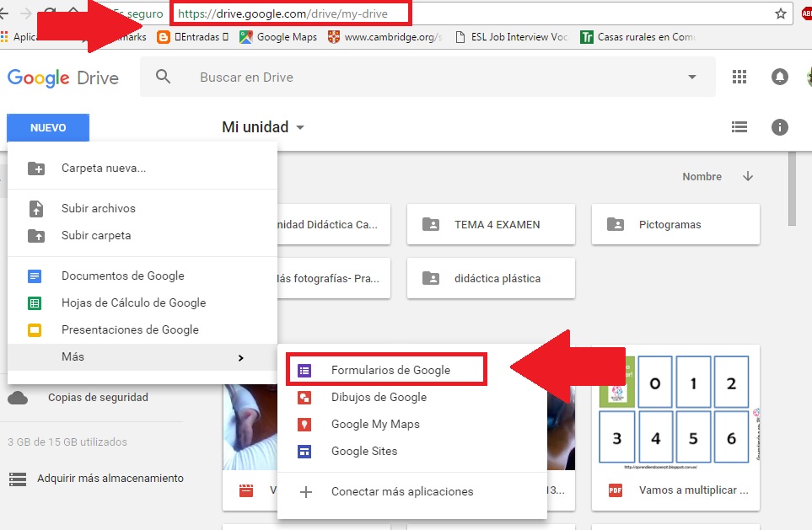Open the Google apps grid icon

pyautogui.click(x=739, y=78)
